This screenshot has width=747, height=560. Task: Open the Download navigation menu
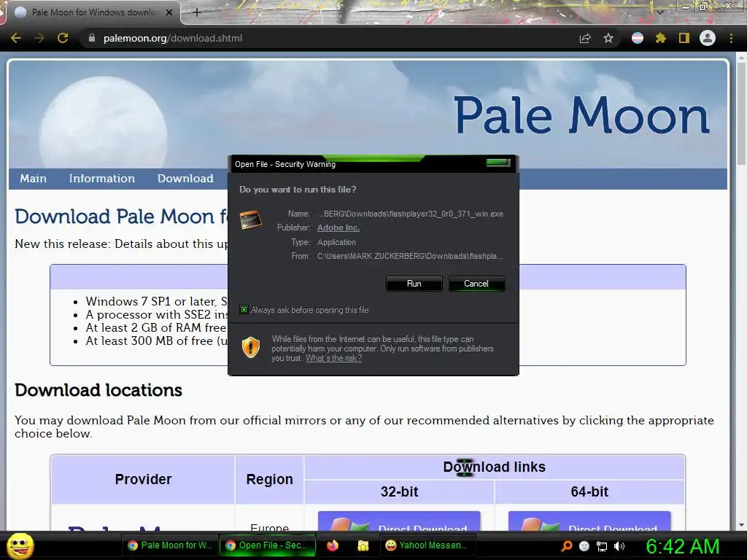click(185, 179)
